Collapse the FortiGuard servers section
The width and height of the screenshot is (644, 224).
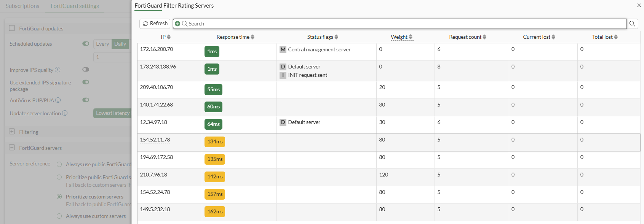[x=12, y=148]
